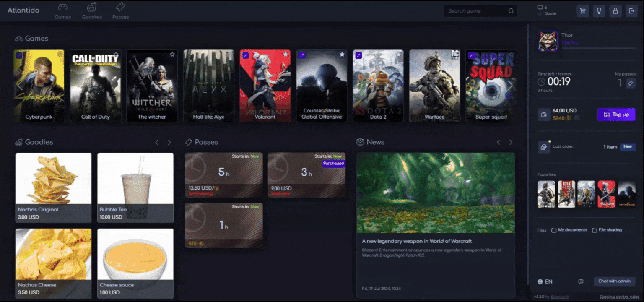Click the padlock lock-session icon

(615, 11)
